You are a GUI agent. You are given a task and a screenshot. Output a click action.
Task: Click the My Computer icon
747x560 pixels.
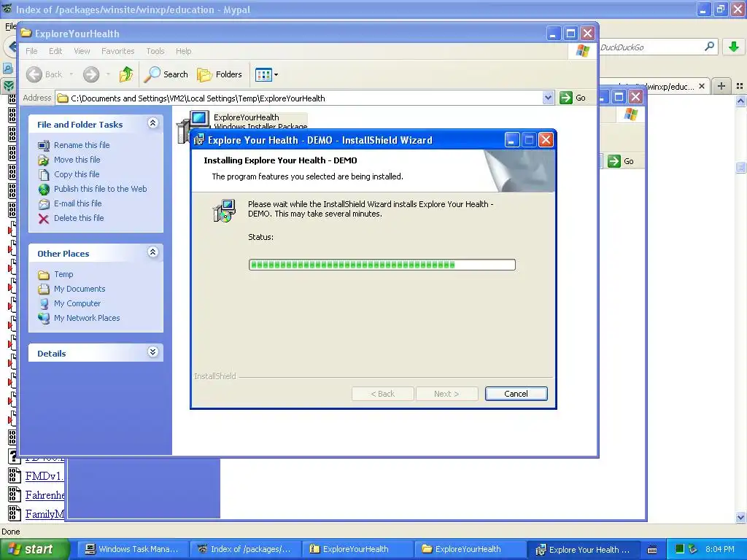44,304
